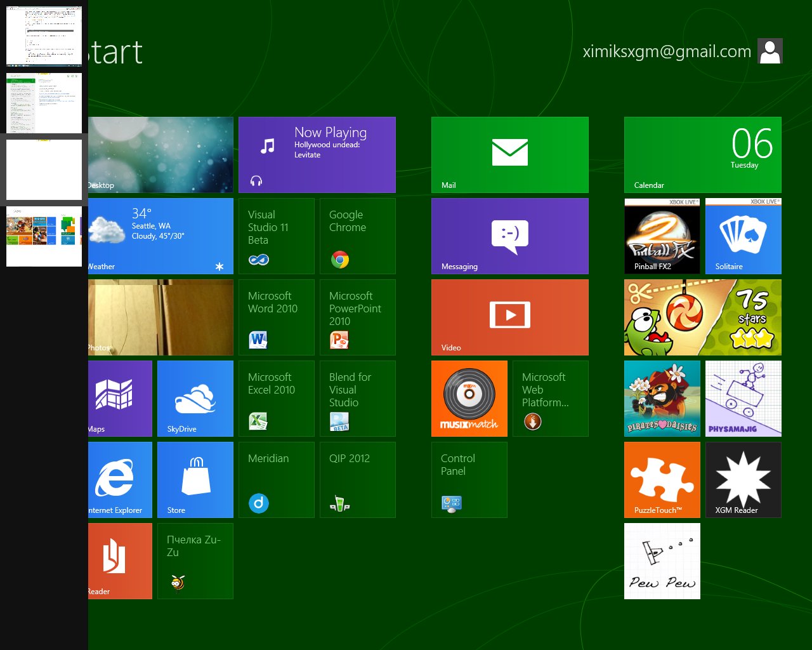Launch Internet Explorer tile
Viewport: 812px width, 650px height.
pos(120,480)
